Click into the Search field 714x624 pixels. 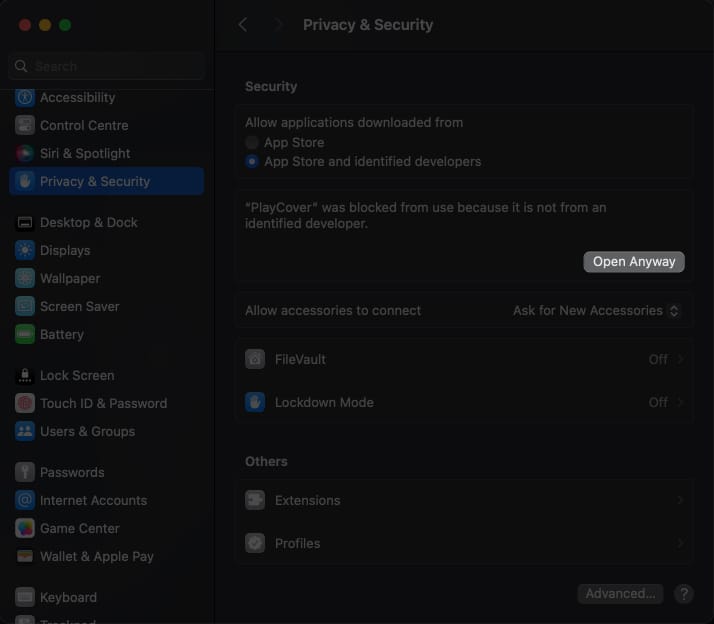point(107,66)
